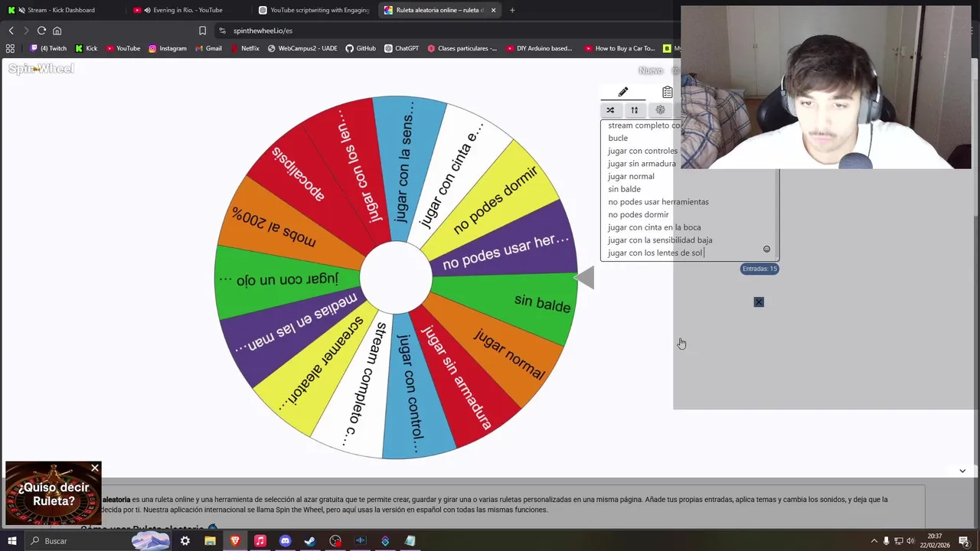Viewport: 980px width, 551px height.
Task: Open the pencil entries edit tab
Action: (x=623, y=92)
